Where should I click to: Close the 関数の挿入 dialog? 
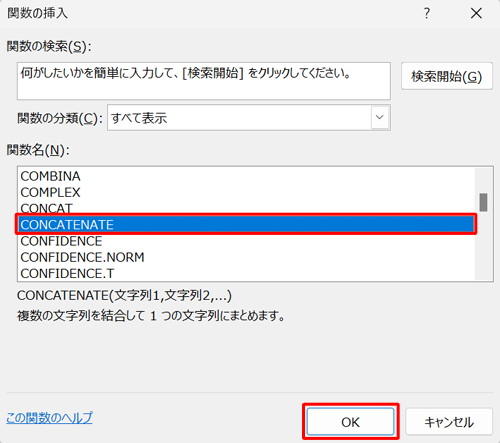476,13
